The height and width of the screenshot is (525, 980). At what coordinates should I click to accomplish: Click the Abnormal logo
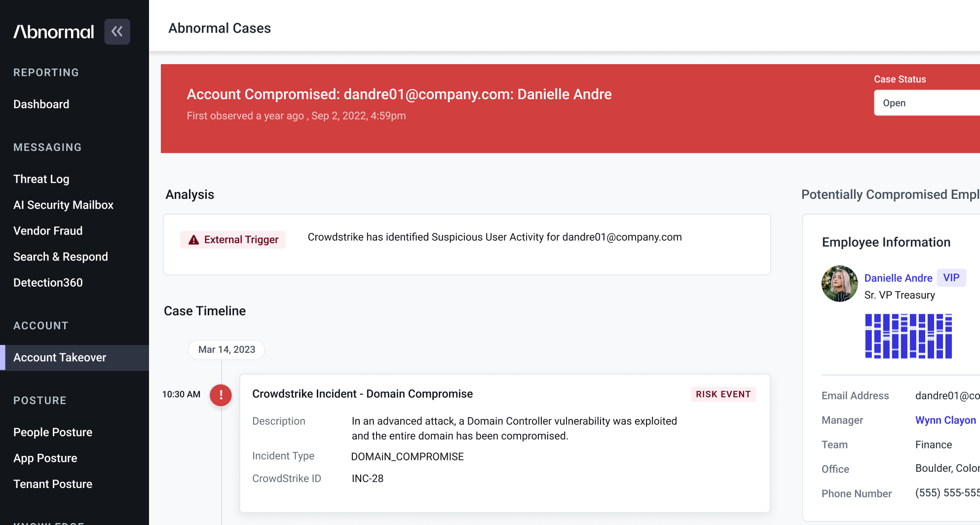tap(53, 32)
